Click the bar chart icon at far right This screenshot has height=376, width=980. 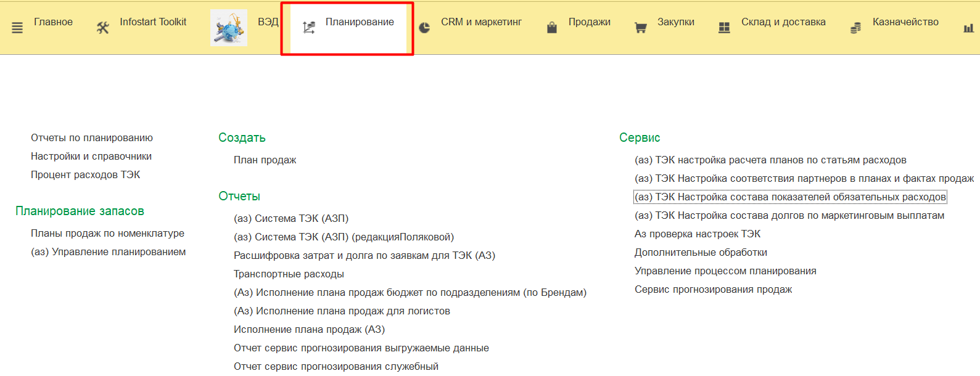point(968,28)
